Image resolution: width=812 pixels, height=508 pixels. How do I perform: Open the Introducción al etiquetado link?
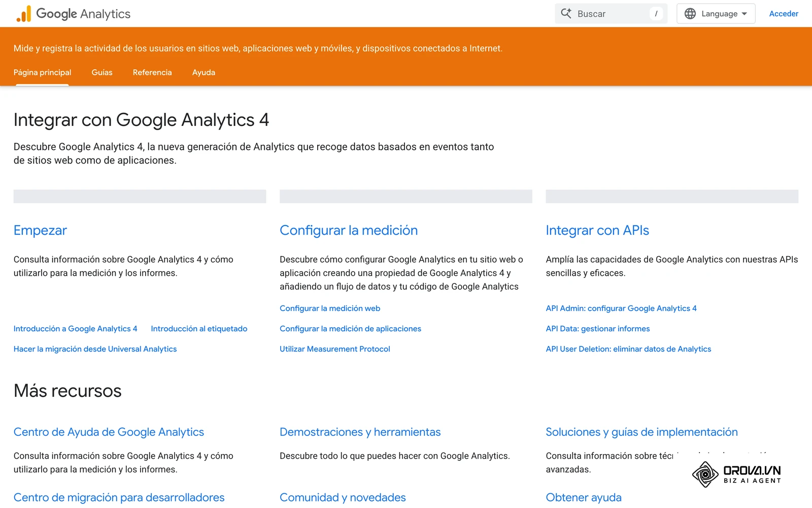coord(199,329)
